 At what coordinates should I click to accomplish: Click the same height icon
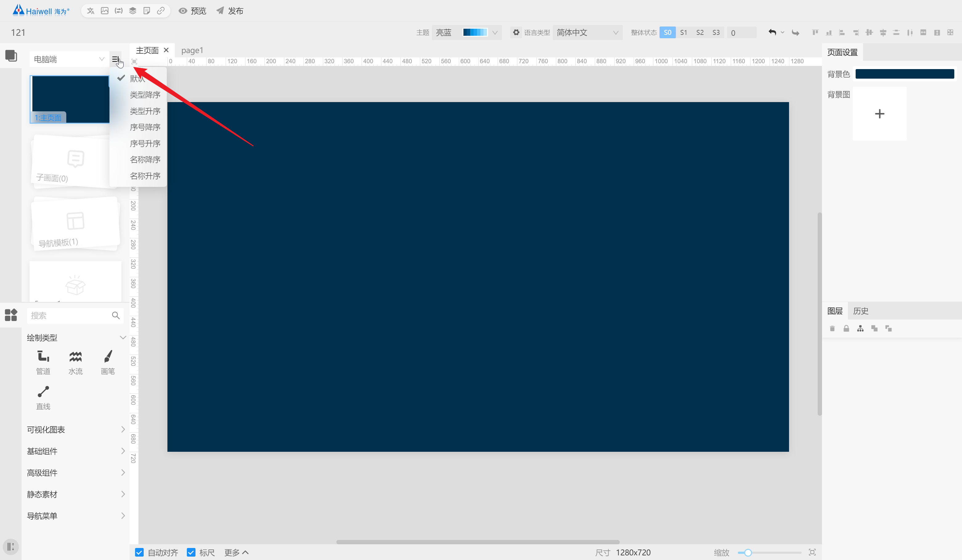point(937,32)
